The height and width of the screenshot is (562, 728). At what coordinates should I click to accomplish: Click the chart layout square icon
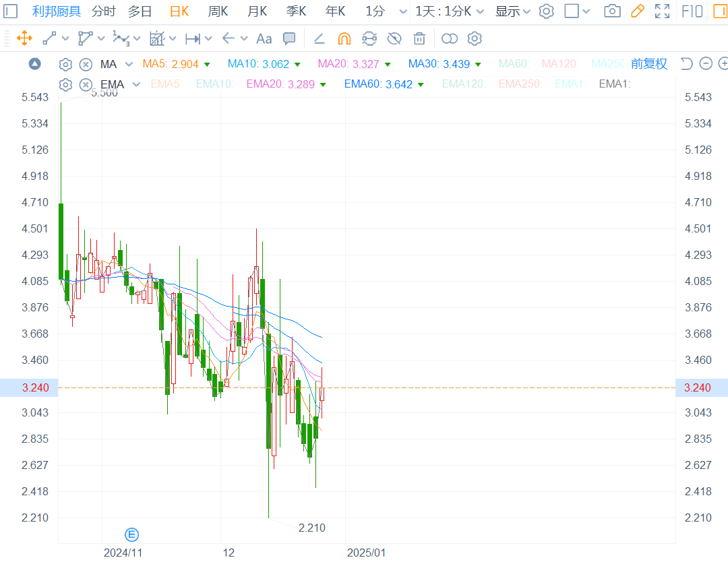[572, 11]
